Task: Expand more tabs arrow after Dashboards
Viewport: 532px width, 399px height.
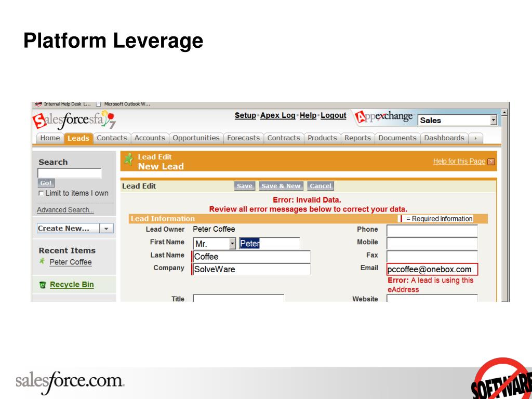Action: coord(475,138)
